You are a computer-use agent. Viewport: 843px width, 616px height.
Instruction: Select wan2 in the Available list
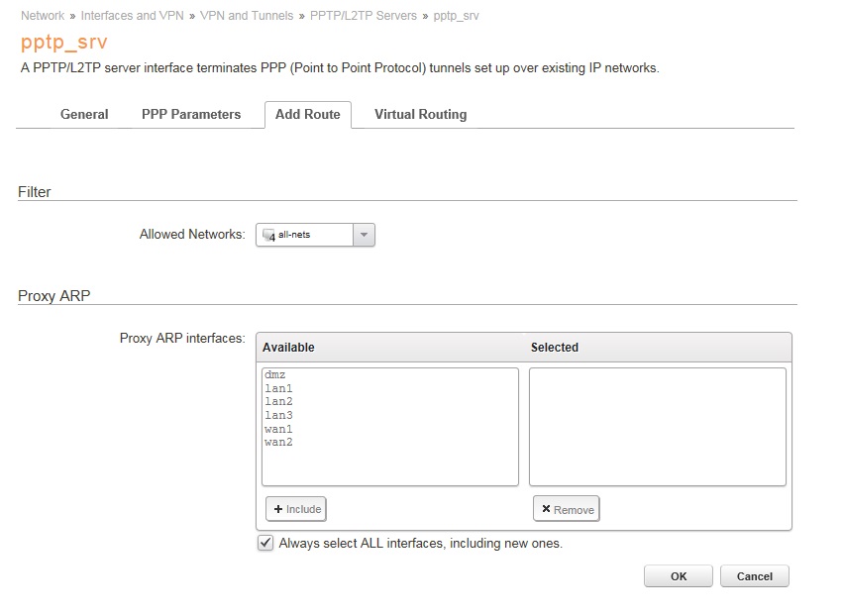point(278,443)
